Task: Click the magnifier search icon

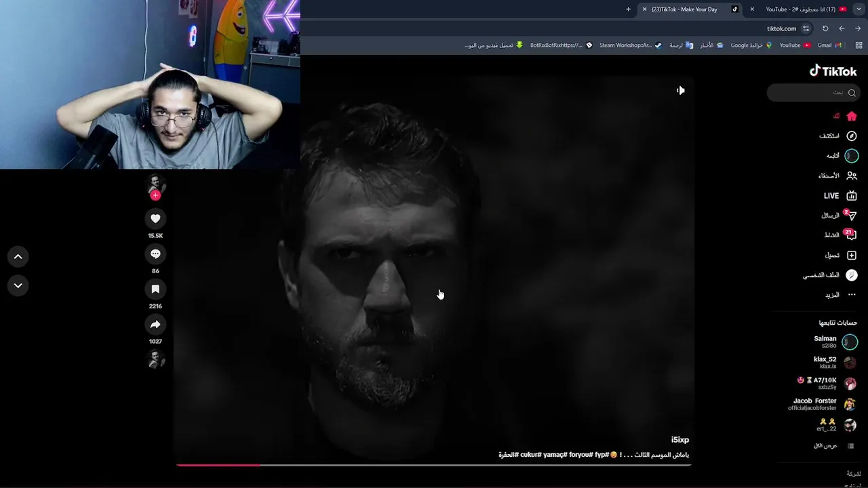Action: coord(852,92)
